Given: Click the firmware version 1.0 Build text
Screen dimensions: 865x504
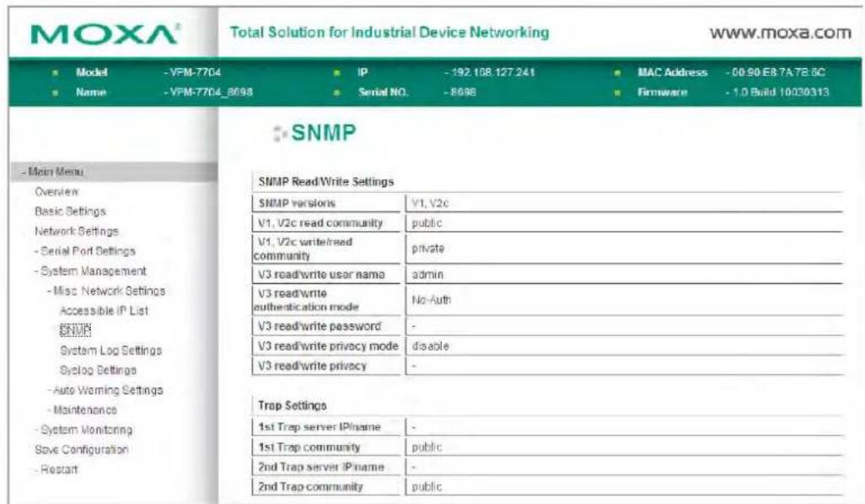Looking at the screenshot, I should [x=780, y=92].
